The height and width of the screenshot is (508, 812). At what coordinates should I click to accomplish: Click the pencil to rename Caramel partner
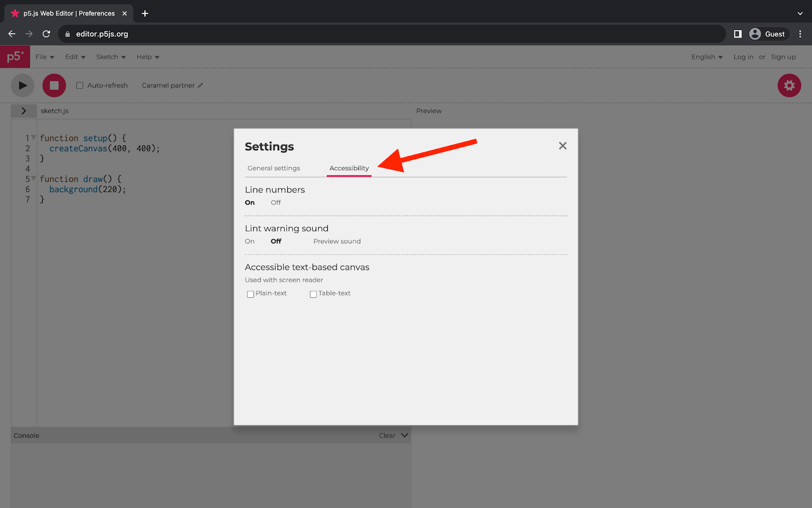[200, 85]
